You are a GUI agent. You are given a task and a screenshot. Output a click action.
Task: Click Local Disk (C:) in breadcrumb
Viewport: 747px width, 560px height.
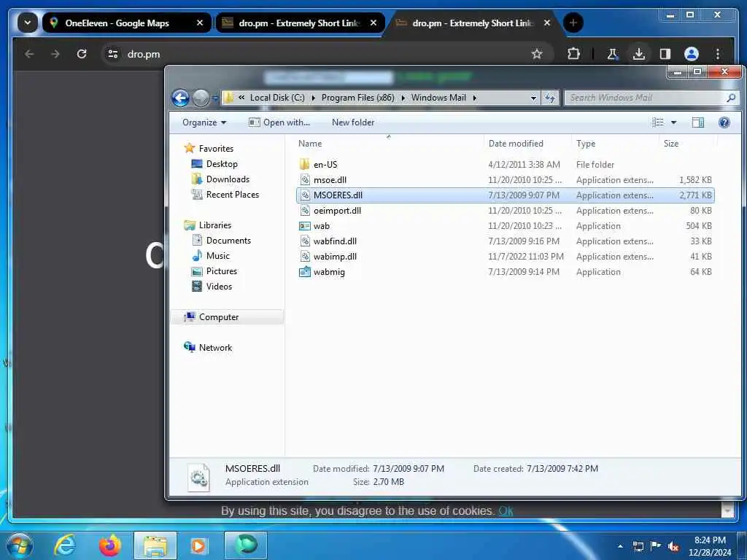click(x=277, y=98)
